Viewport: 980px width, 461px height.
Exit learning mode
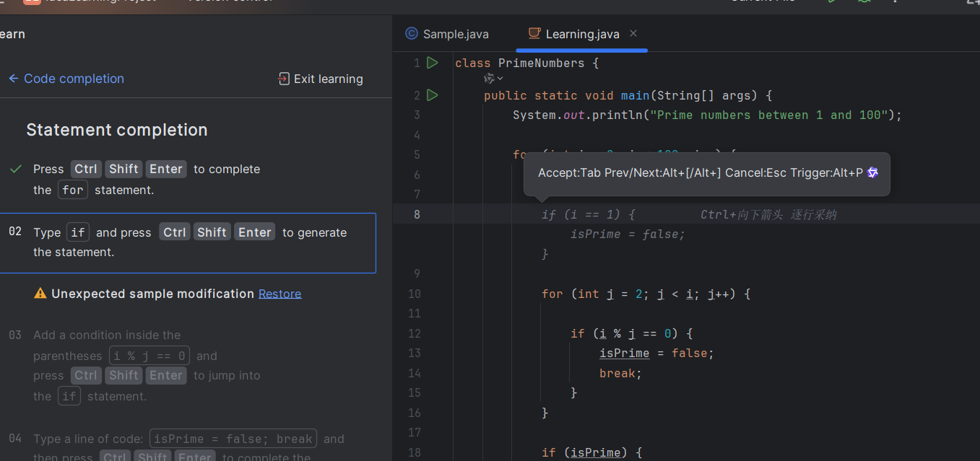(321, 79)
